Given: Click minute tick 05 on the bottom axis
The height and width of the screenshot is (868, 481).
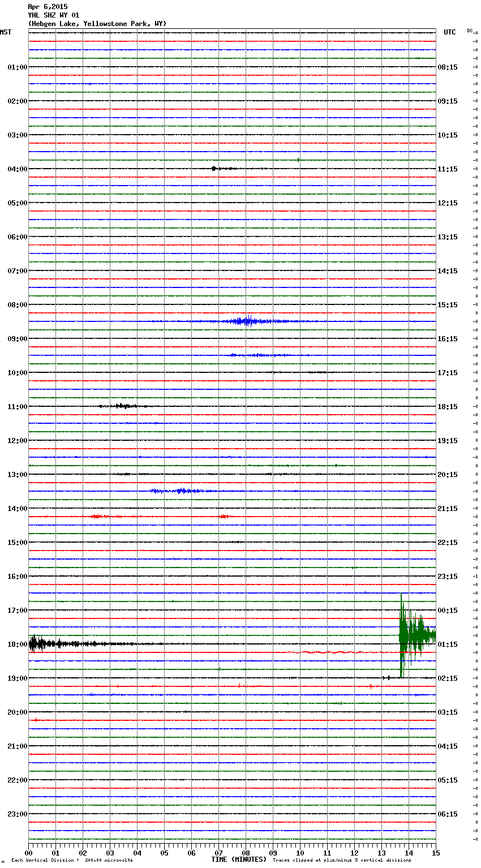Looking at the screenshot, I should 164,853.
